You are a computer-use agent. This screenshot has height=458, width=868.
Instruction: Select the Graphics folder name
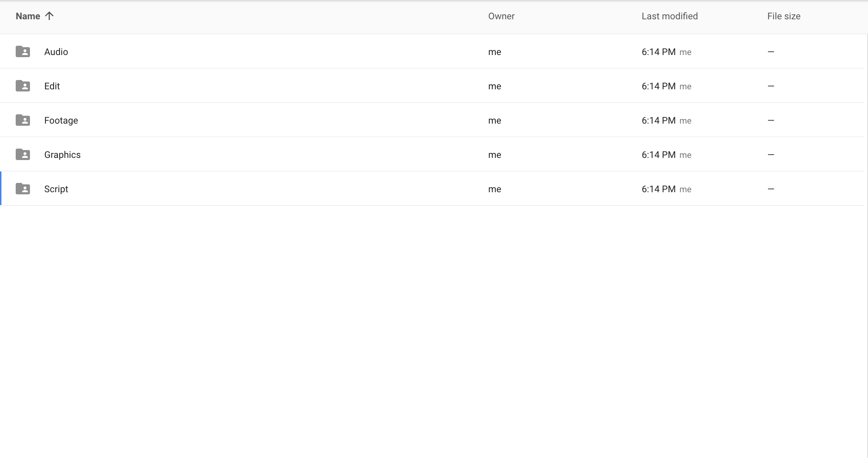click(62, 155)
